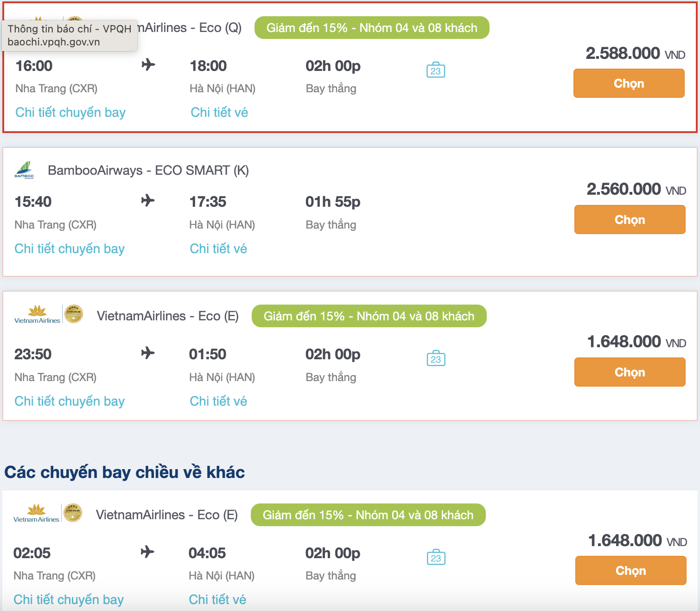Image resolution: width=700 pixels, height=611 pixels.
Task: Click the green 15% discount badge on the 23:50 flight
Action: (x=369, y=316)
